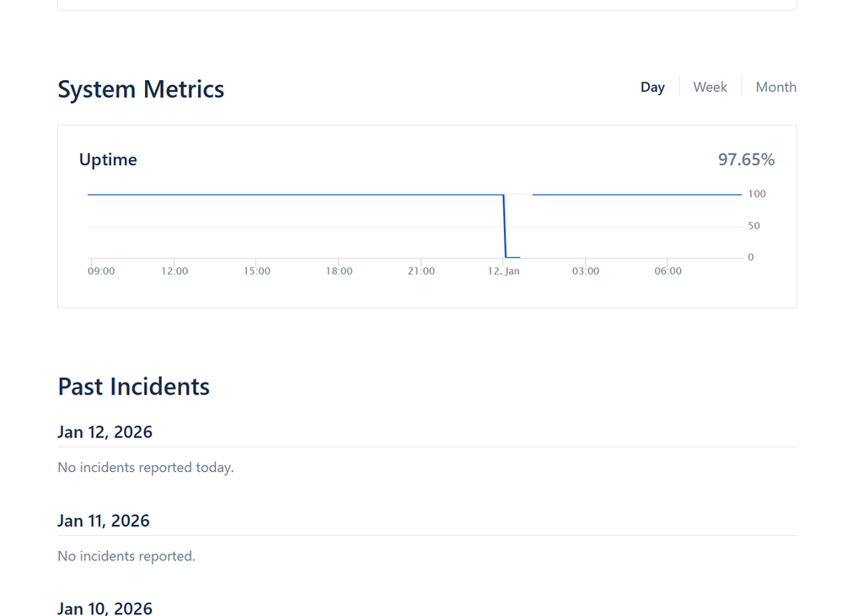Click the 50 gridline label

point(754,225)
